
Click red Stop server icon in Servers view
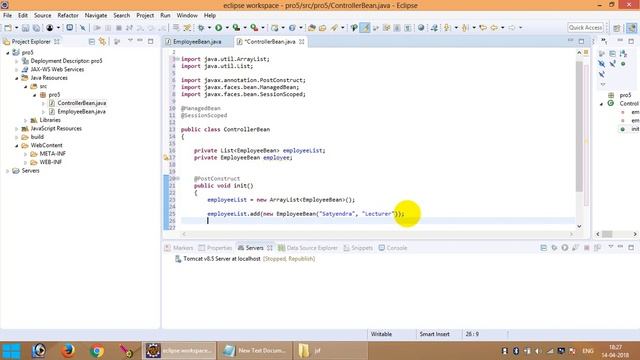587,248
